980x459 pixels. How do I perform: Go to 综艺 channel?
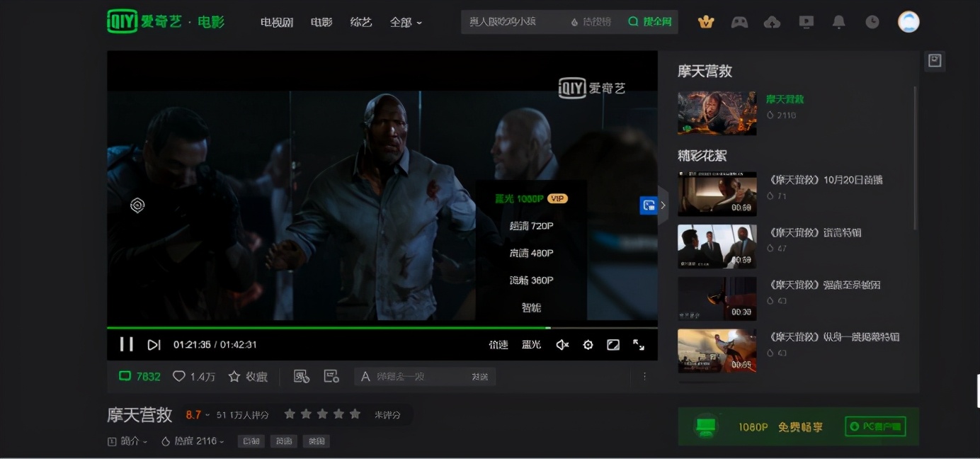pyautogui.click(x=361, y=22)
